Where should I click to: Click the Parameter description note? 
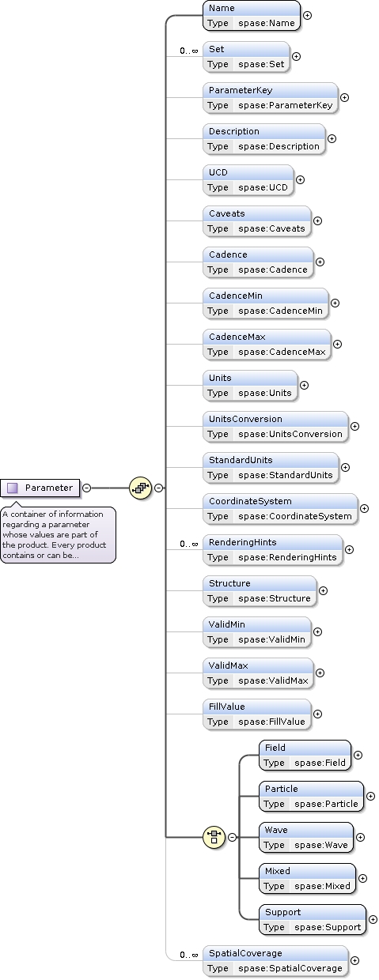click(58, 534)
